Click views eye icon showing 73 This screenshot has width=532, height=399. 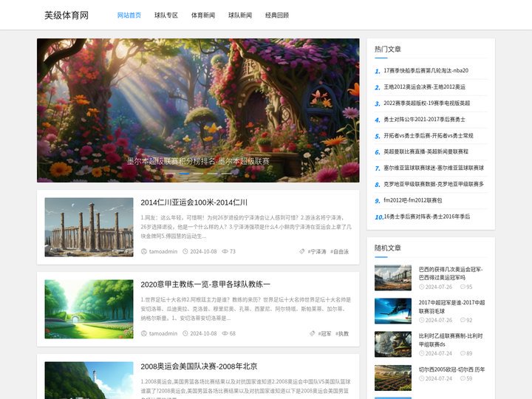coord(225,251)
